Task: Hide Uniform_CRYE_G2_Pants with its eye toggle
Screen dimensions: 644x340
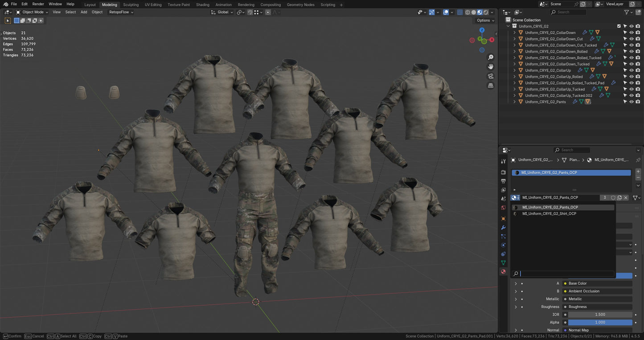Action: [632, 102]
